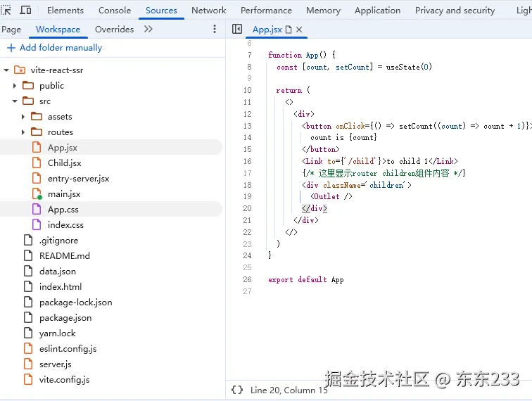The width and height of the screenshot is (532, 401).
Task: Select the App.jsx editor tab
Action: click(267, 30)
